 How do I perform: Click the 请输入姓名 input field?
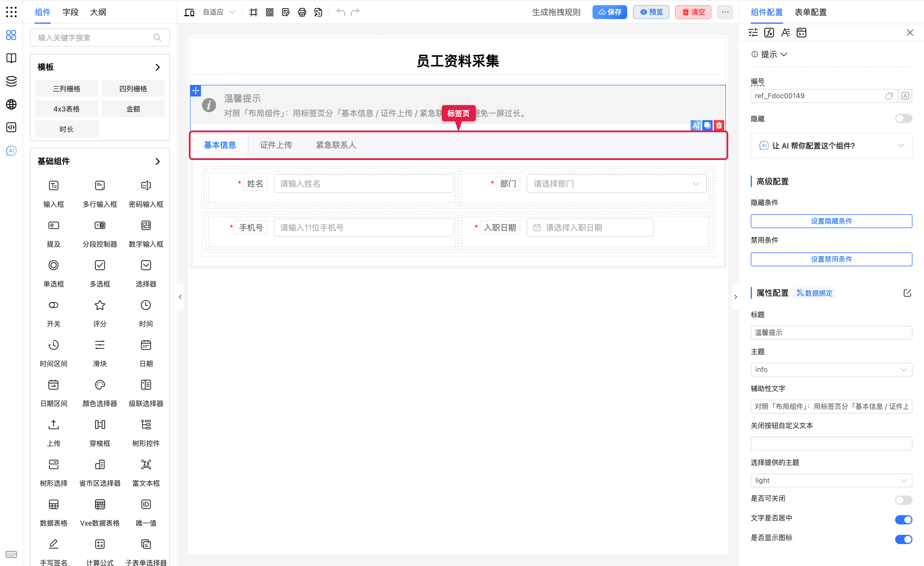(363, 184)
